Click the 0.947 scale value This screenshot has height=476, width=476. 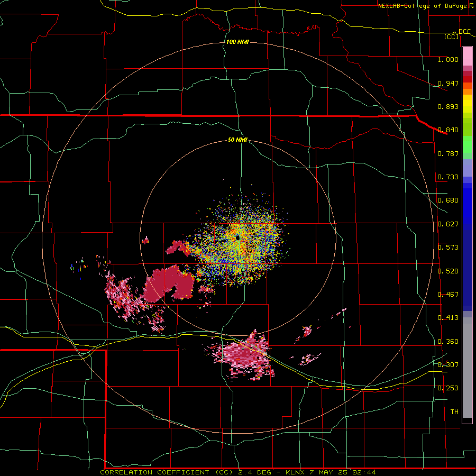[x=448, y=83]
